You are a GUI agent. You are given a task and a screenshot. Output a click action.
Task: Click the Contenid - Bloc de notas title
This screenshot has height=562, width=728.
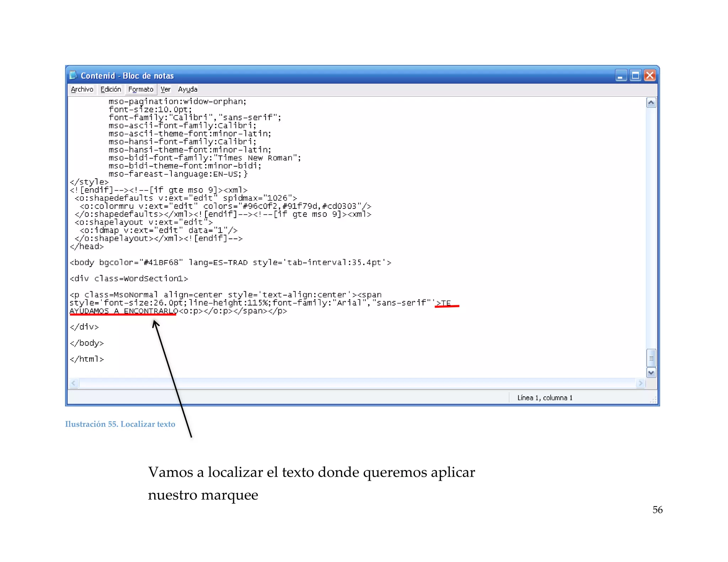[127, 76]
